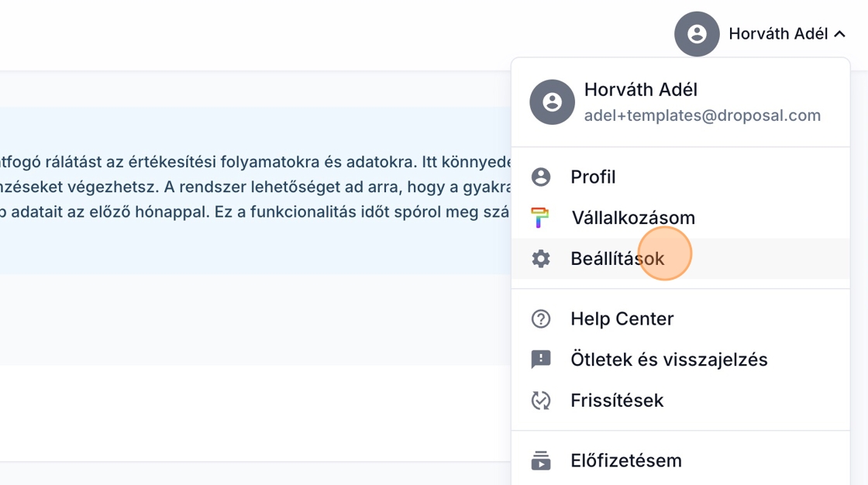Click the Profil person icon
Screen dimensions: 868x485
pos(540,177)
